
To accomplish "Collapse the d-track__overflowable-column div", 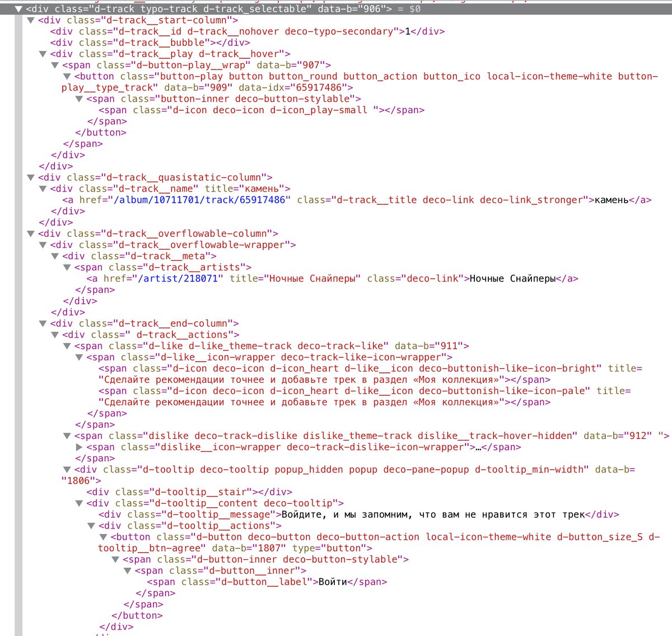I will (31, 233).
